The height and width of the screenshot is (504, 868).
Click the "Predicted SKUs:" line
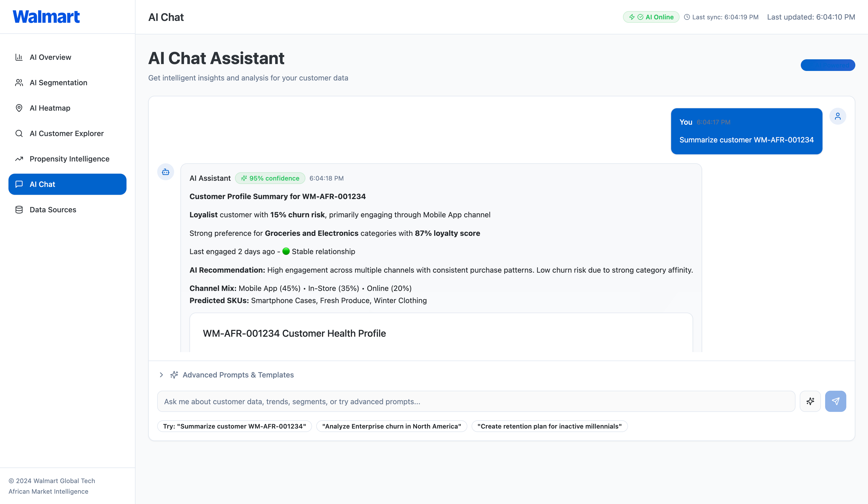click(x=308, y=300)
